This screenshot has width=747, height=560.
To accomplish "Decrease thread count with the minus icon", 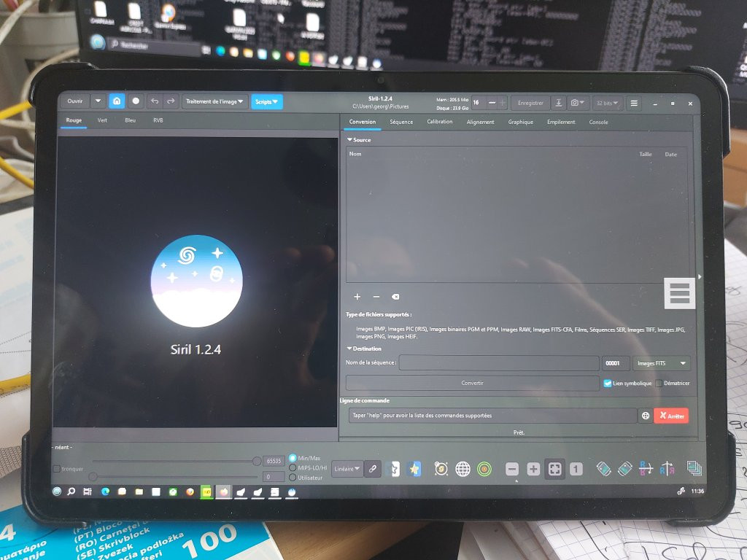I will 492,102.
